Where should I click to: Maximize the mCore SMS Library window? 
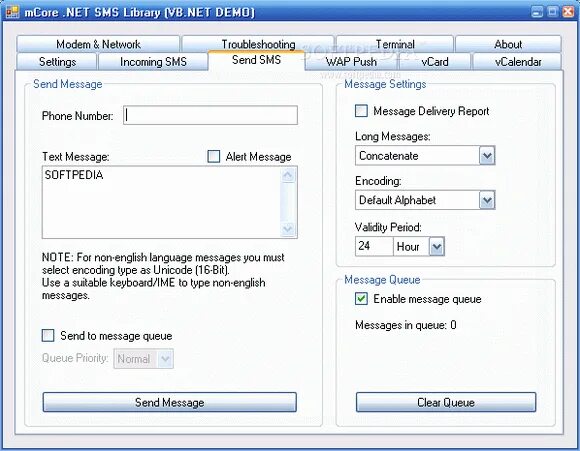553,12
